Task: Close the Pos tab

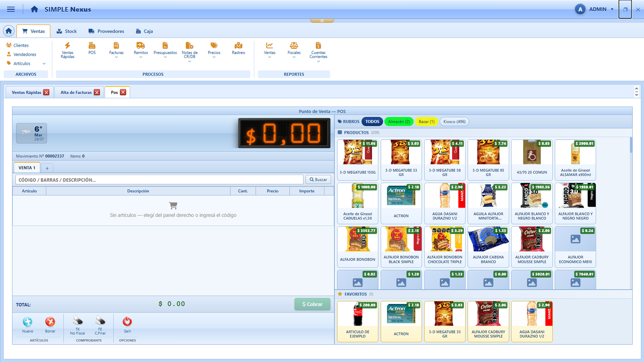Action: tap(123, 93)
